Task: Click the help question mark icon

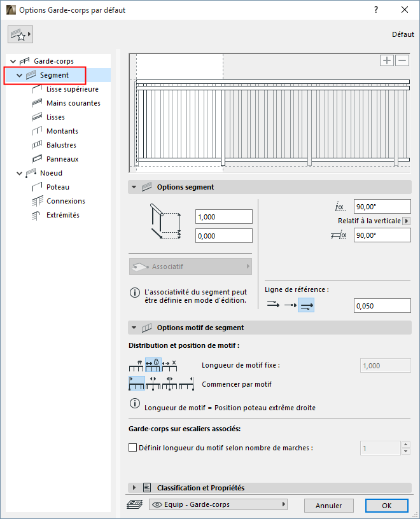Action: (376, 10)
